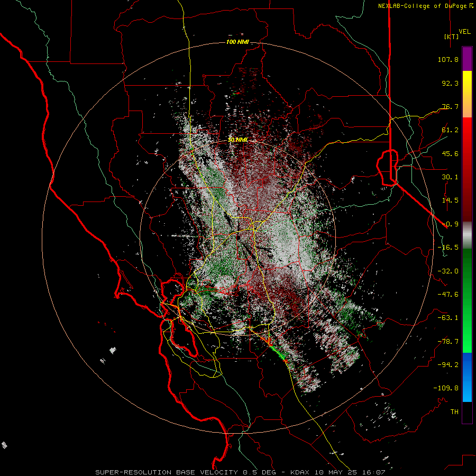This screenshot has width=476, height=476.
Task: Pick the bright green segment near -78.7
Action: click(467, 342)
